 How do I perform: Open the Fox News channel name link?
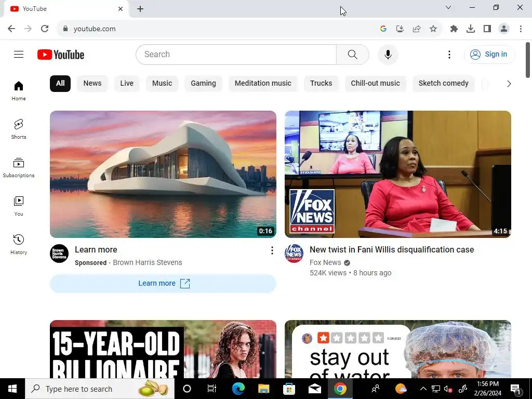tap(325, 262)
